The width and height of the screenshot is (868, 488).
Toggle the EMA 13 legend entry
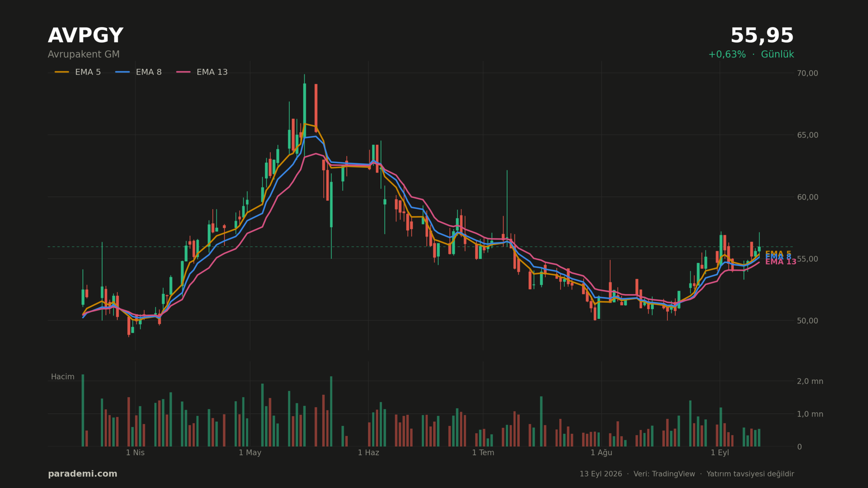[x=202, y=72]
